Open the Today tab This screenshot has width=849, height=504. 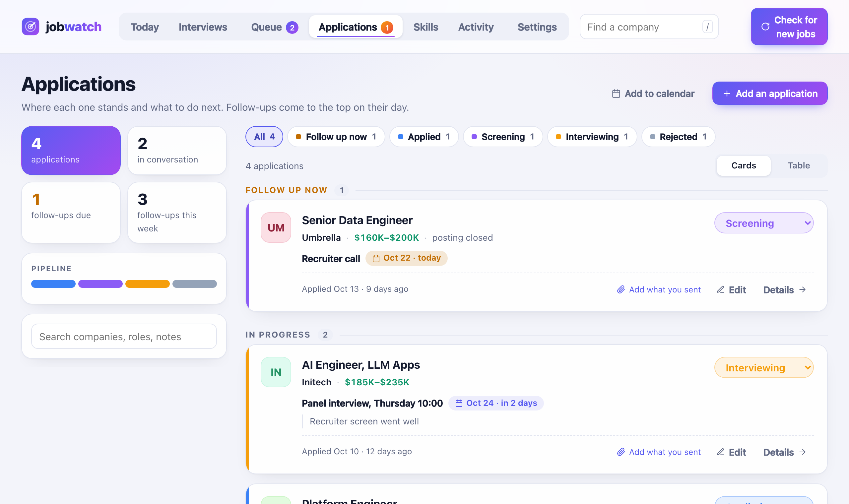(x=145, y=27)
